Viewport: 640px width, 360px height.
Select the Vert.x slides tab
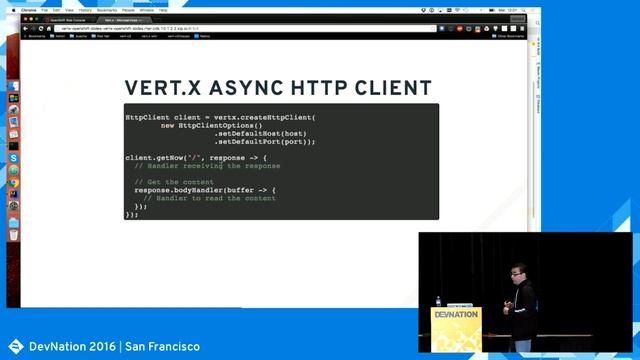click(124, 20)
